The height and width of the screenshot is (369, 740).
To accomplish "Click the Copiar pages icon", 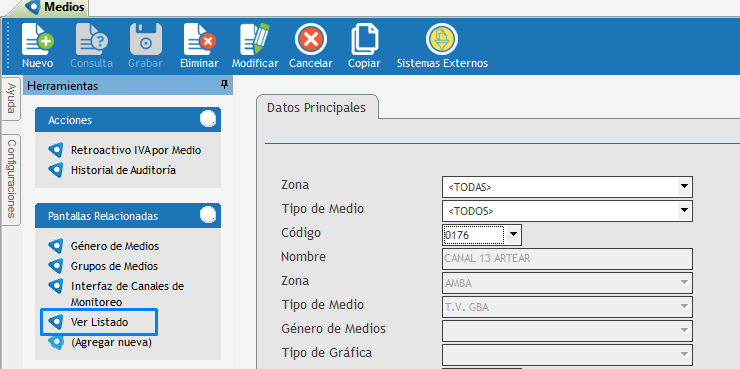I will click(364, 39).
